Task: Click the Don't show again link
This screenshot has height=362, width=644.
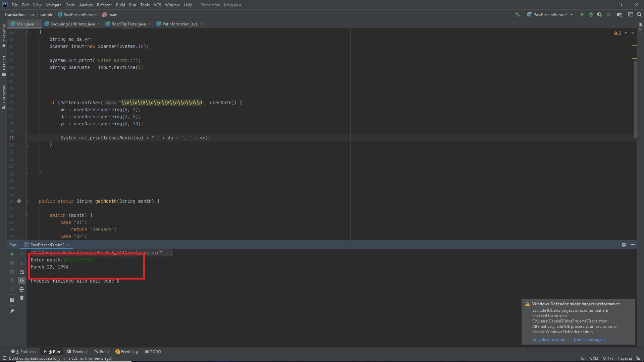Action: click(589, 340)
